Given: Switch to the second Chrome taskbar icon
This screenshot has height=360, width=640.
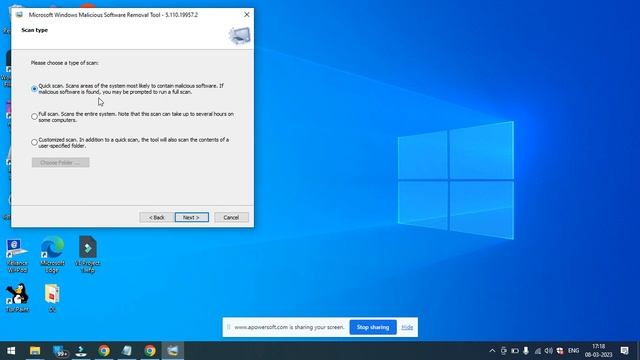Looking at the screenshot, I should click(x=150, y=351).
